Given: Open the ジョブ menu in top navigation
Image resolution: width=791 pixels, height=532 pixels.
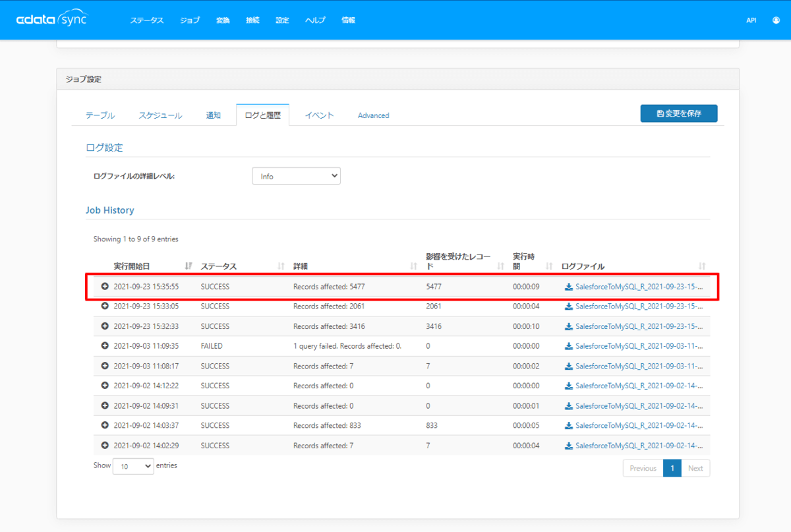Looking at the screenshot, I should pos(190,20).
